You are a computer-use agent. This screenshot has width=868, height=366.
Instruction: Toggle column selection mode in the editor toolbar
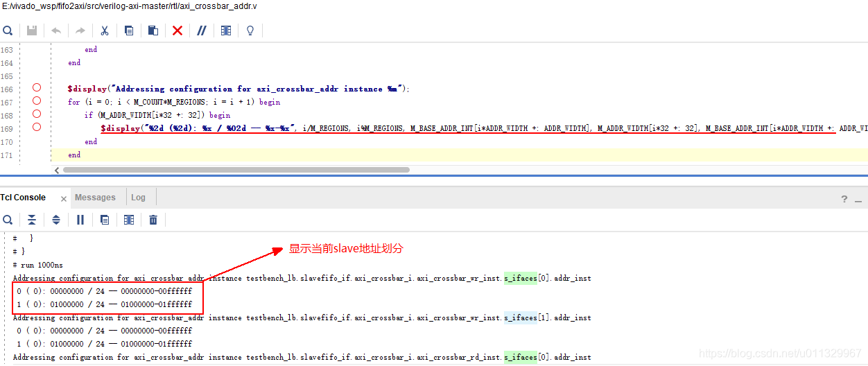[x=226, y=31]
